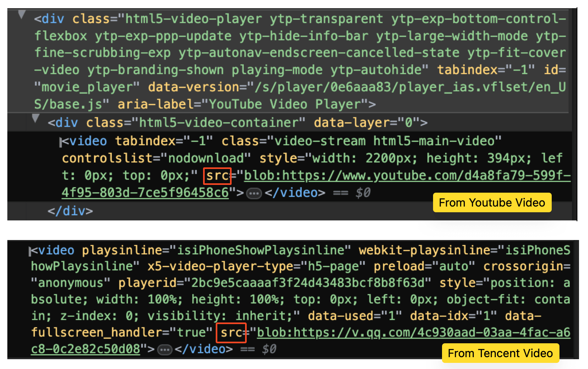Click aria-label "YouTube Video Player" value

click(x=285, y=104)
